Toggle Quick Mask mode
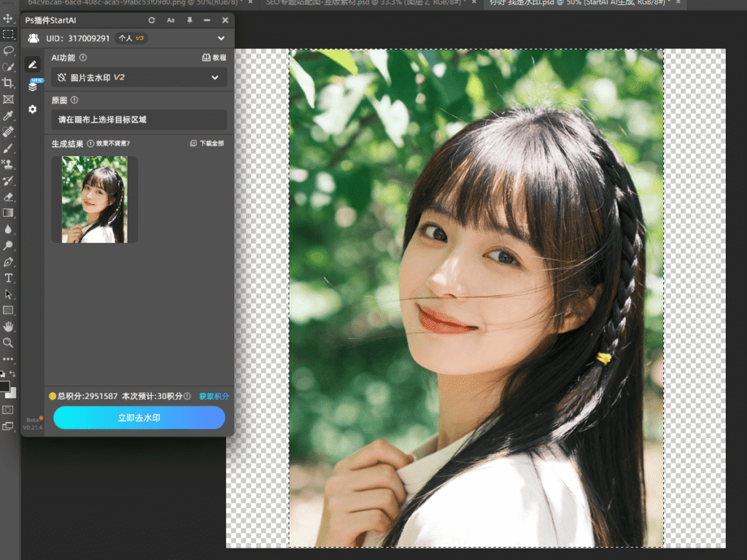The height and width of the screenshot is (560, 747). (8, 411)
